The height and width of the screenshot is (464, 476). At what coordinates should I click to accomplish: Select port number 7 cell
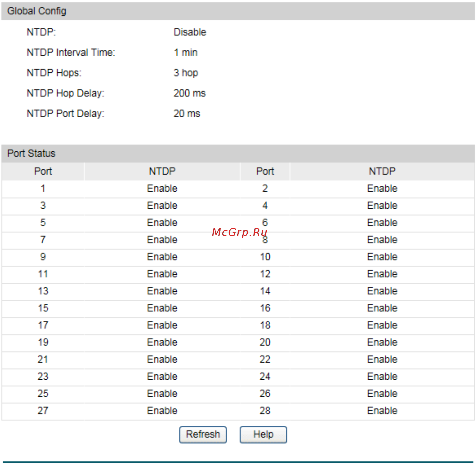(43, 240)
